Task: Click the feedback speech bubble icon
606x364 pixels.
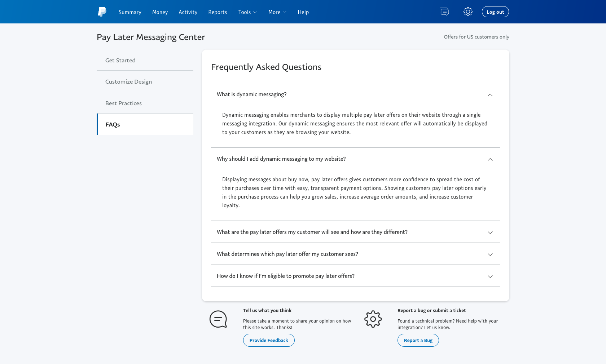Action: click(218, 319)
